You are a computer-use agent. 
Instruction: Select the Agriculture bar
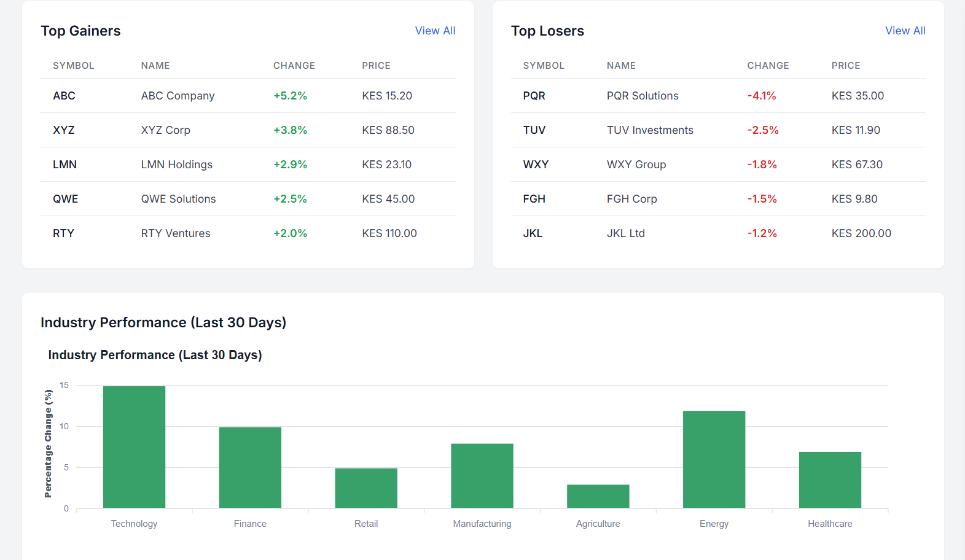tap(598, 496)
